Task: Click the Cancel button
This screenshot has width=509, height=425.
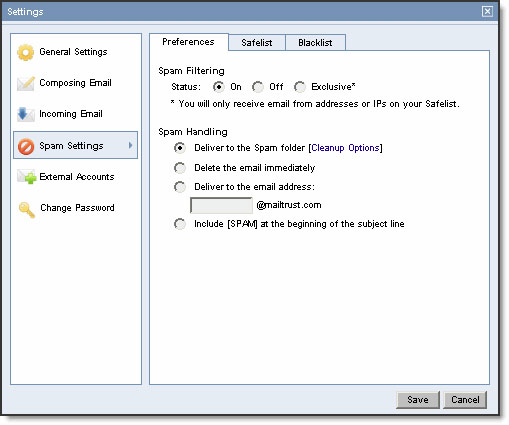Action: 465,399
